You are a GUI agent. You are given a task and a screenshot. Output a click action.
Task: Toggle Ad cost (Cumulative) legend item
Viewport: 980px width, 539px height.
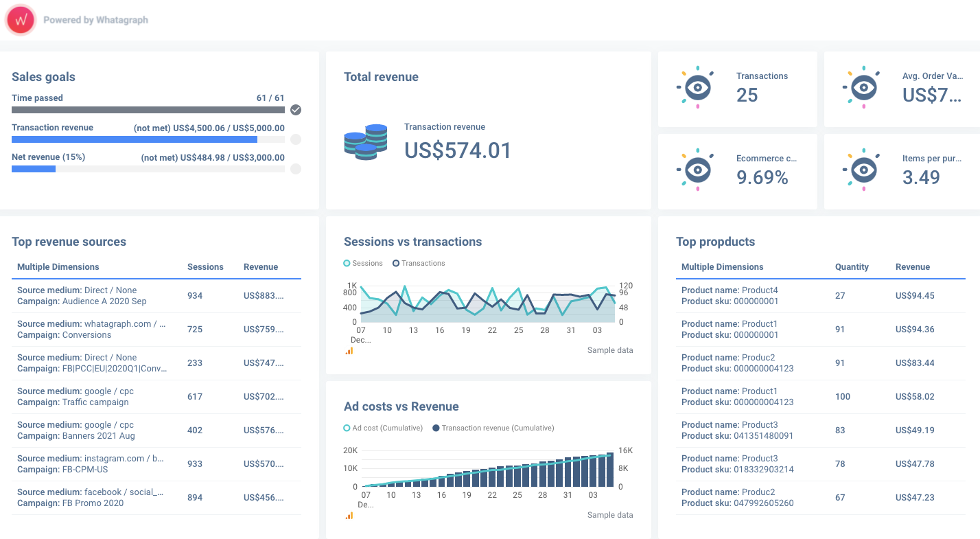(383, 428)
